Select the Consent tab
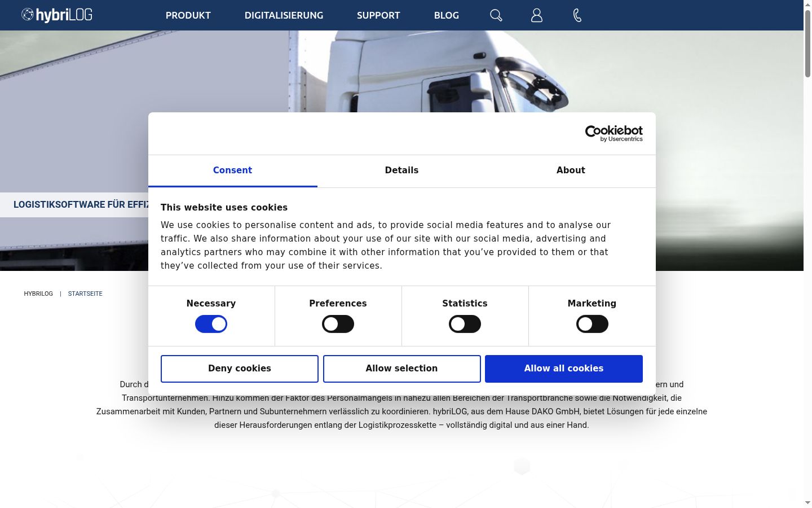This screenshot has width=812, height=508. [232, 170]
